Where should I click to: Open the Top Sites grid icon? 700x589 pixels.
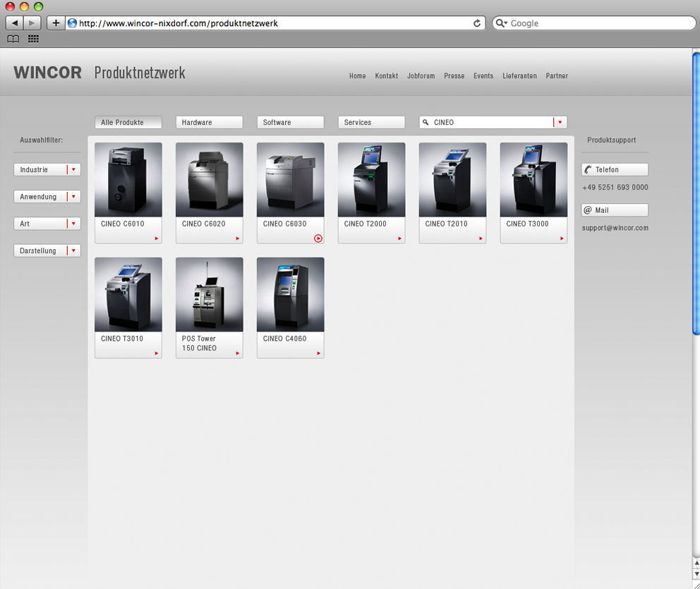click(33, 39)
